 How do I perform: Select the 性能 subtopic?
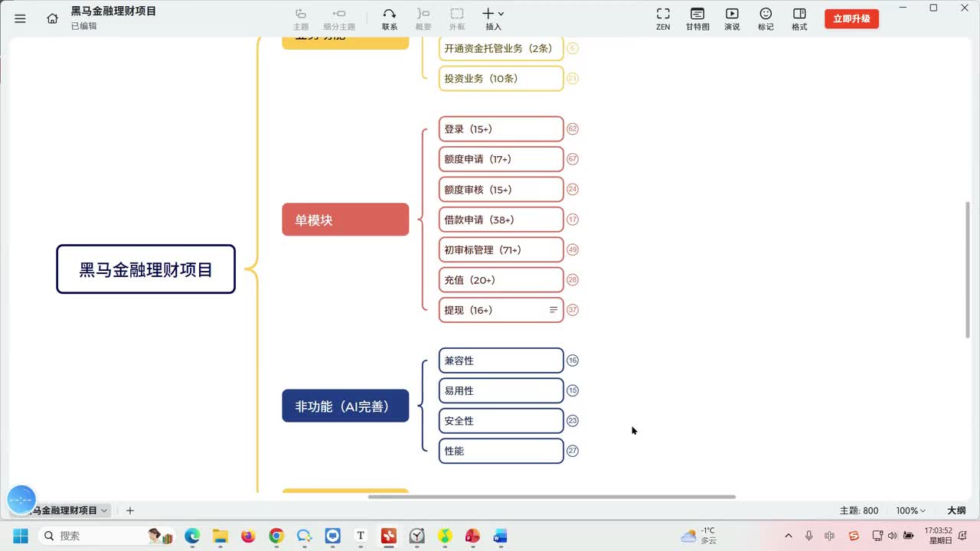point(501,451)
